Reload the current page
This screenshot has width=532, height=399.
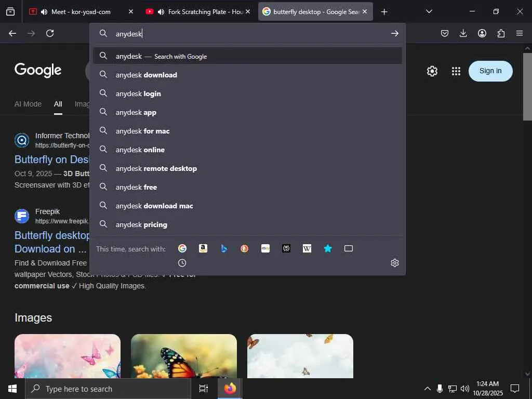click(50, 33)
